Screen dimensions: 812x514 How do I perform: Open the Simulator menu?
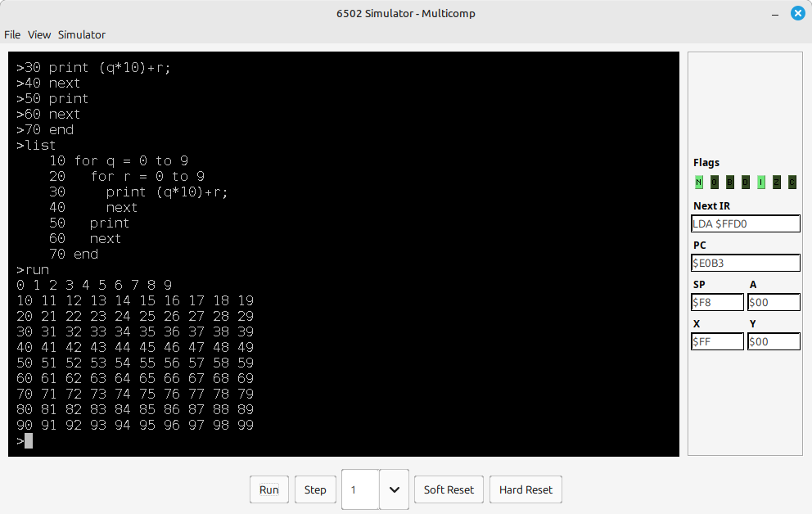click(81, 34)
